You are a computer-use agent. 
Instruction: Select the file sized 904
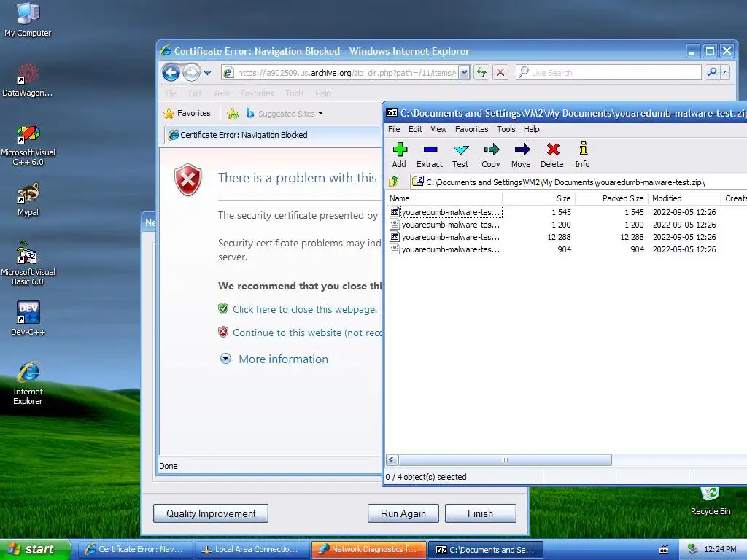click(445, 249)
